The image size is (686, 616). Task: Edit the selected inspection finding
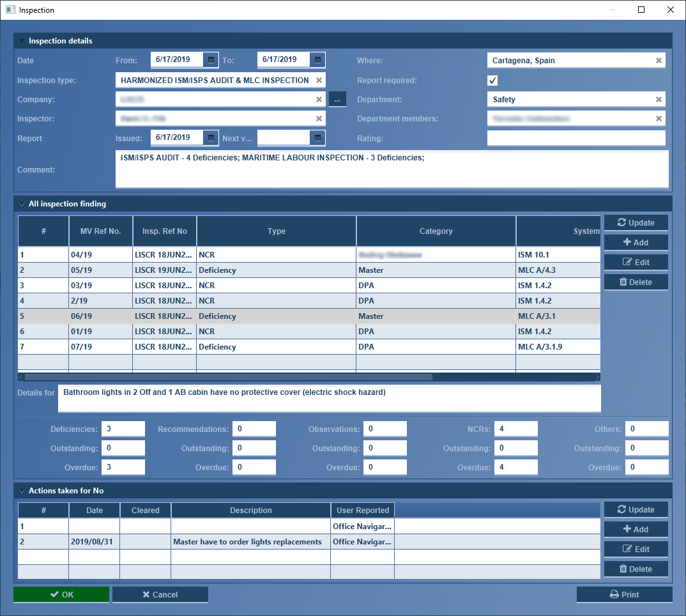click(x=636, y=262)
